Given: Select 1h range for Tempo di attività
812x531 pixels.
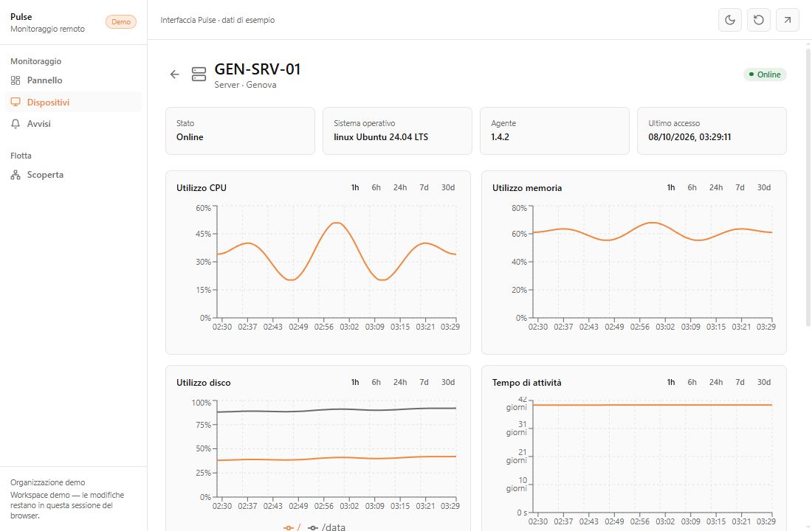Looking at the screenshot, I should 670,382.
